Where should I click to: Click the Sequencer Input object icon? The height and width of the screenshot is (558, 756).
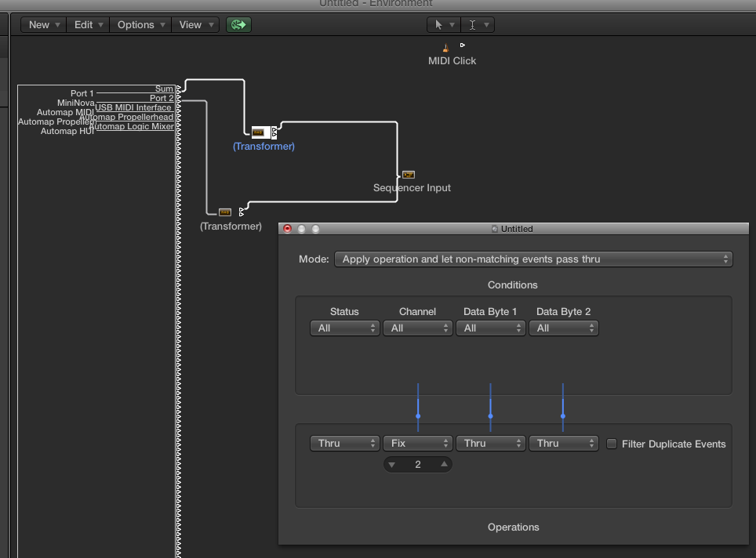[408, 175]
